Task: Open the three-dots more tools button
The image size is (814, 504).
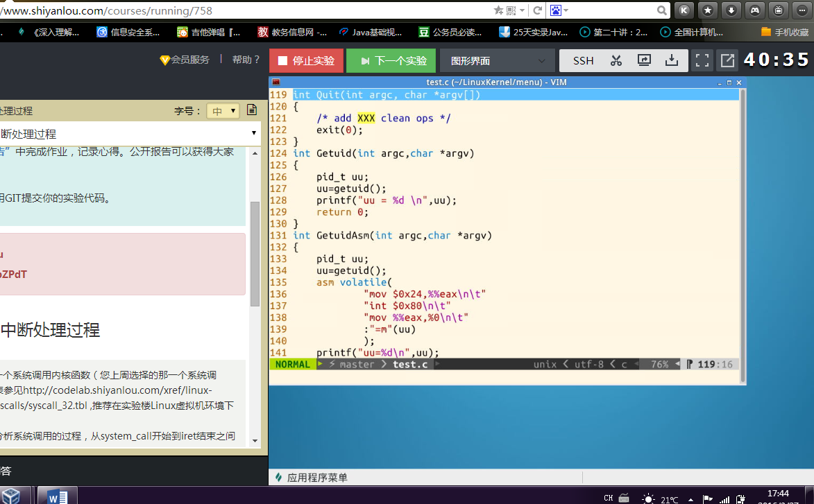Action: [802, 10]
